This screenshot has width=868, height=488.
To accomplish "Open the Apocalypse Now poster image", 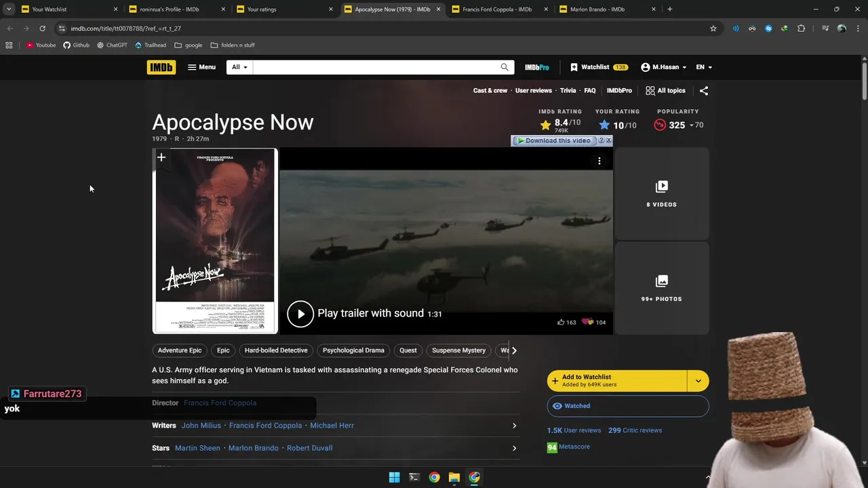I will coord(215,241).
